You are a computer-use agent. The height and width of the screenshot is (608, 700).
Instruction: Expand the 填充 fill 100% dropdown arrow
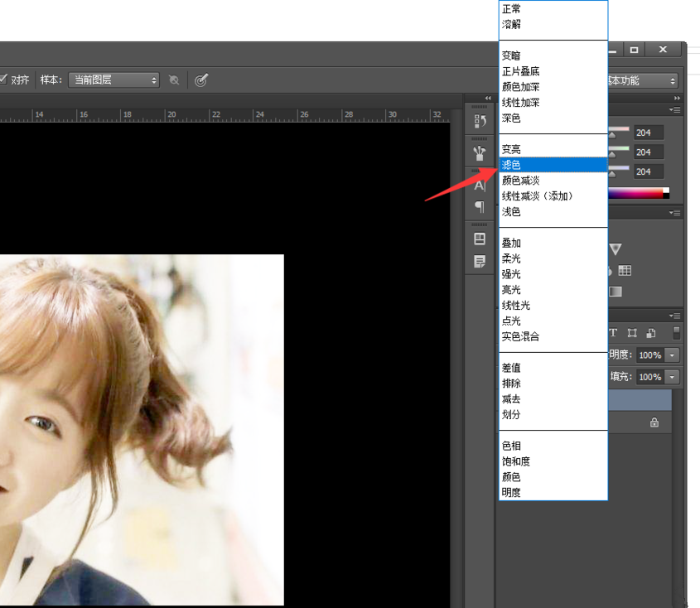(672, 377)
